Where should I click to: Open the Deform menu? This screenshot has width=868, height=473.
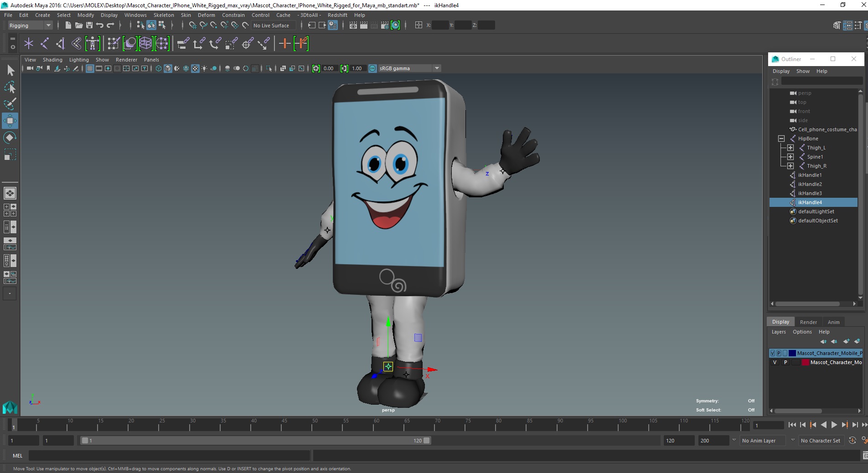(206, 15)
